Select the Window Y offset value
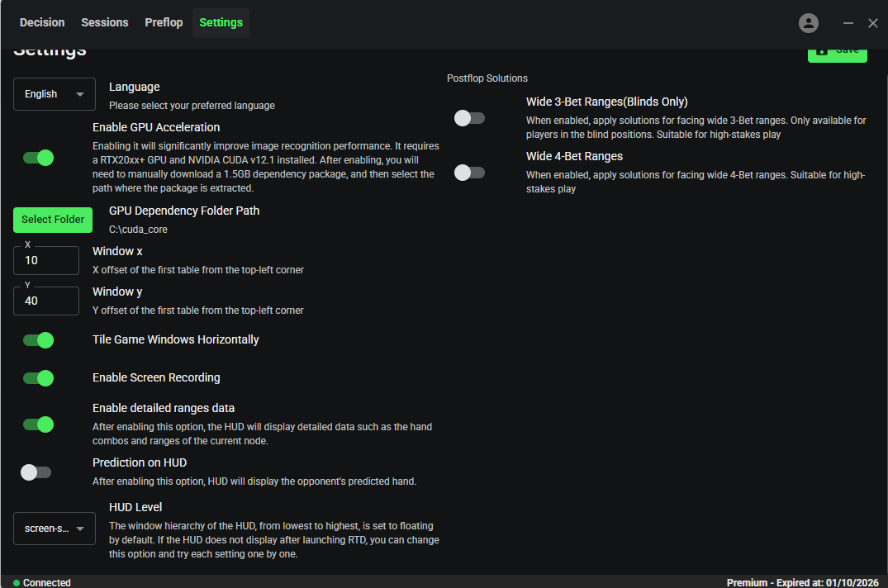This screenshot has height=588, width=888. pos(45,301)
